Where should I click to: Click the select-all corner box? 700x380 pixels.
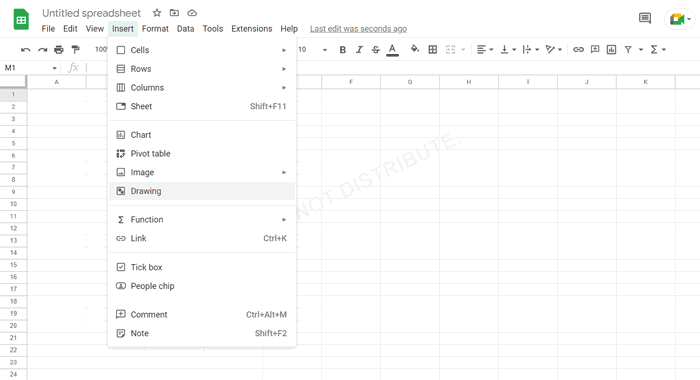(13, 82)
